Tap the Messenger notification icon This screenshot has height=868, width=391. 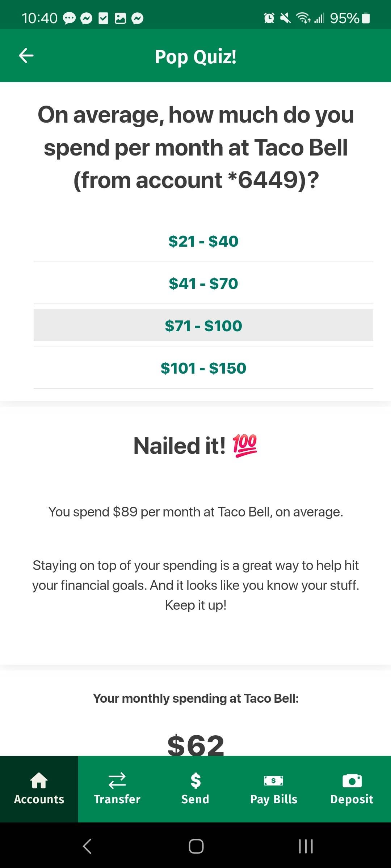point(86,18)
